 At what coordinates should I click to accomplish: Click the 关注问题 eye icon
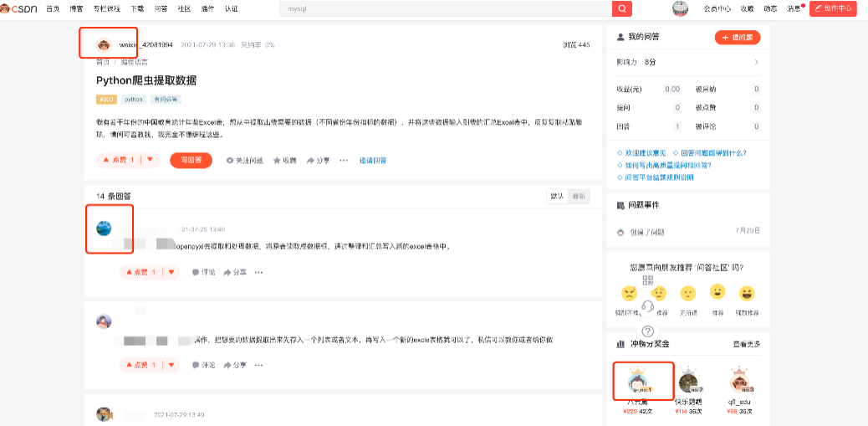(230, 161)
